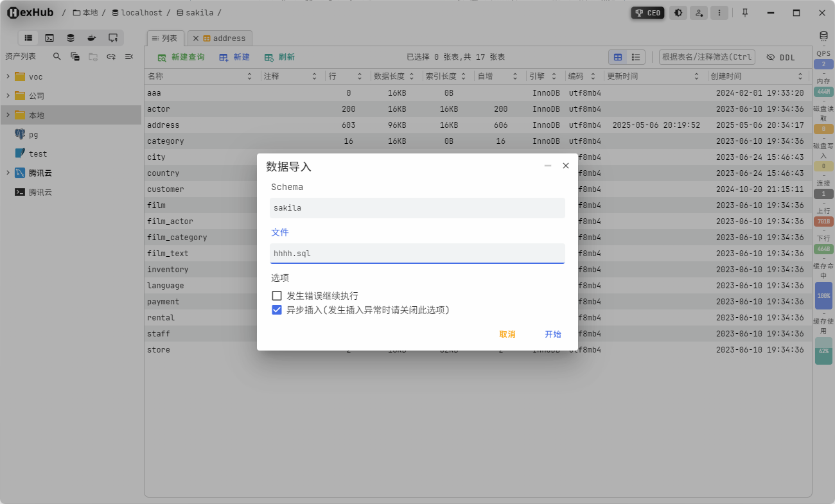Click the search icon above the asset list

pyautogui.click(x=57, y=56)
